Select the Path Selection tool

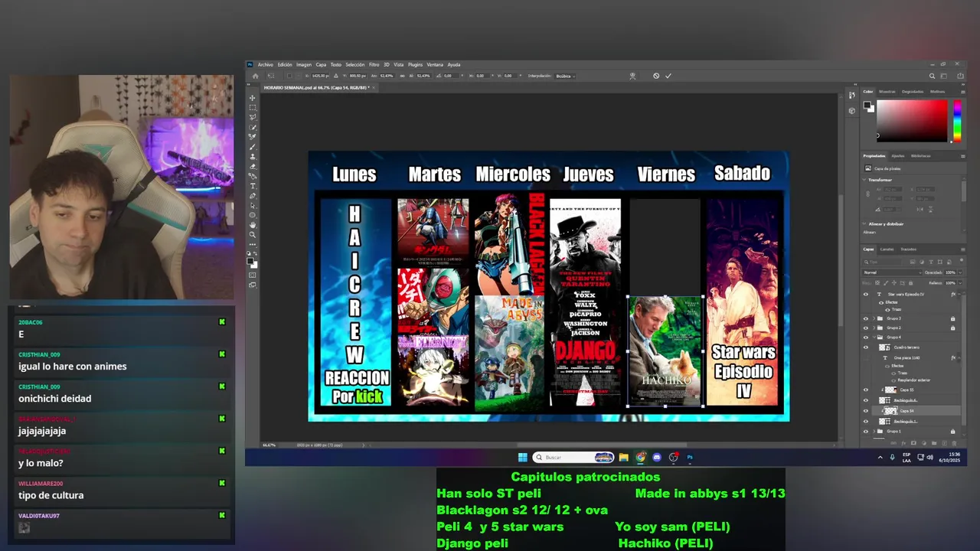click(253, 206)
